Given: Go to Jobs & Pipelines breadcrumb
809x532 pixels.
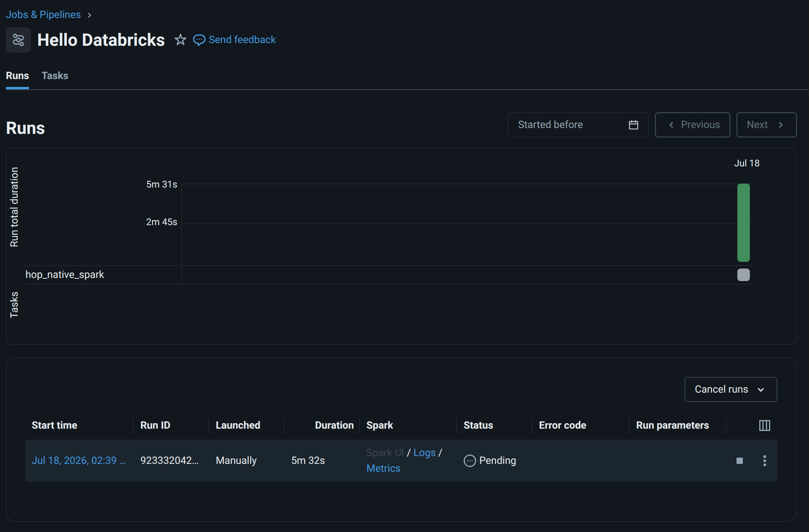Looking at the screenshot, I should tap(43, 15).
